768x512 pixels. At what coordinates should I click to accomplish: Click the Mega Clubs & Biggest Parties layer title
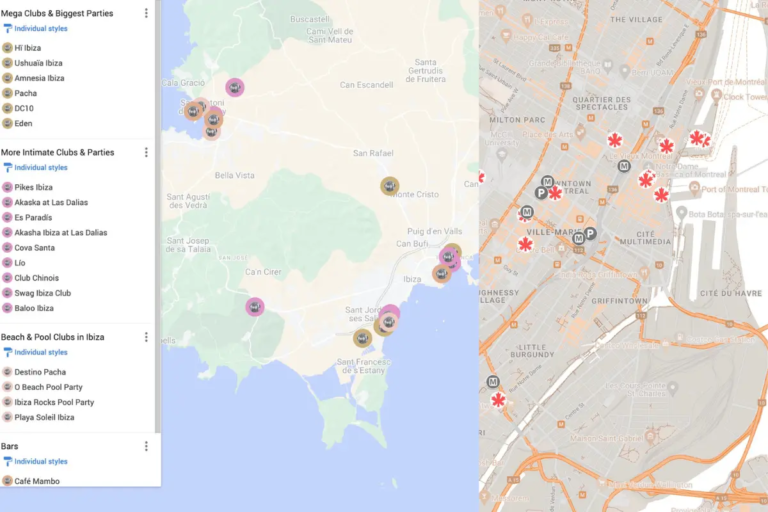coord(57,13)
